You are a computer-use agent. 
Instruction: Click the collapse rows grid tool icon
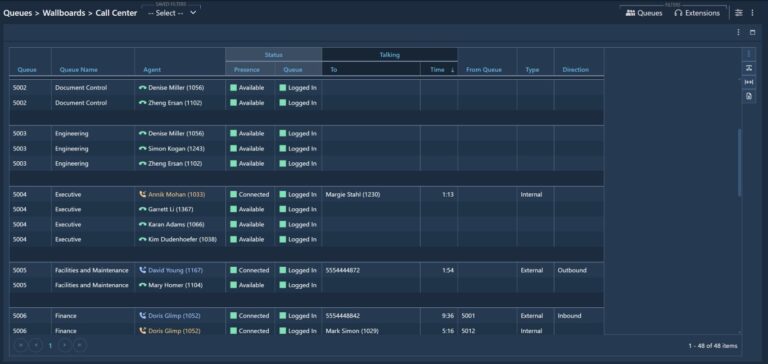748,68
